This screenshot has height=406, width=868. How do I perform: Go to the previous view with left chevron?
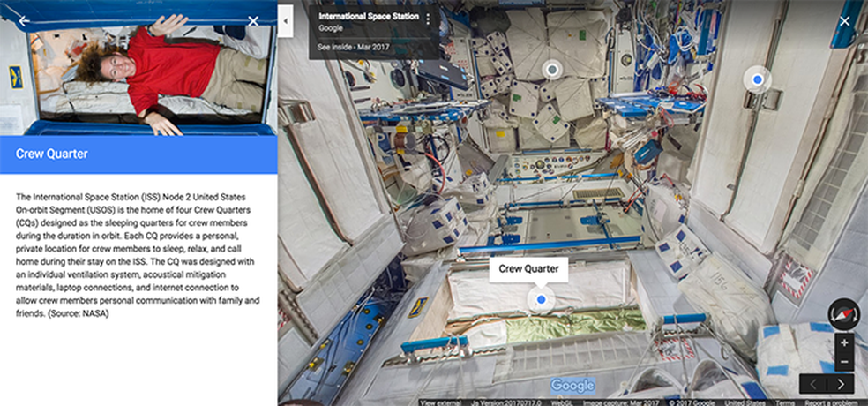(x=814, y=384)
